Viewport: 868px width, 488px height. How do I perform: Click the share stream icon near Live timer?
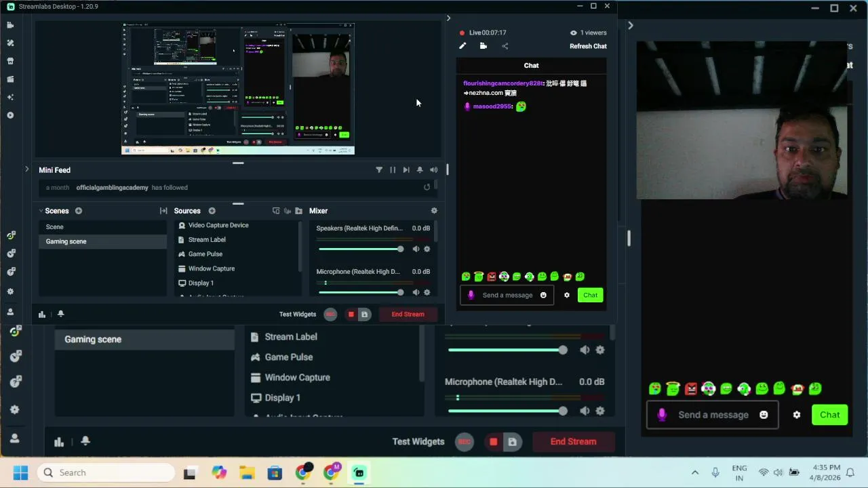click(x=505, y=46)
